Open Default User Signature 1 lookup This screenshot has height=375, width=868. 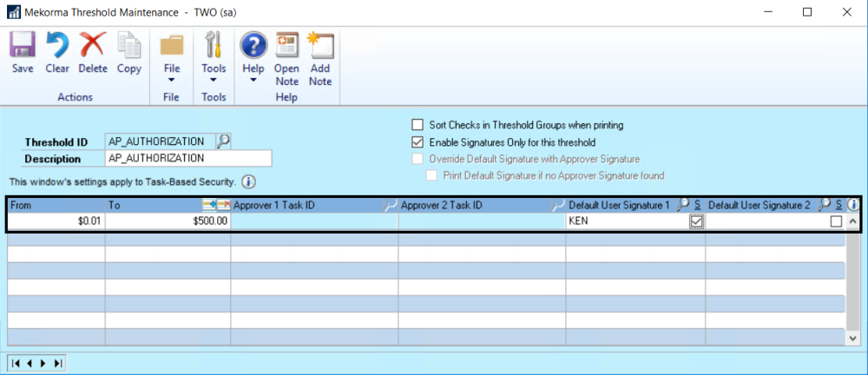[x=682, y=205]
